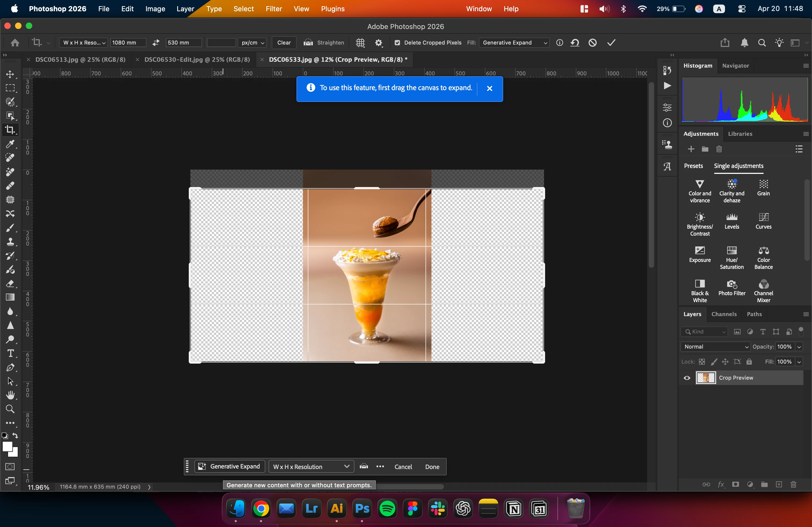
Task: Uncheck Delete Cropped Pixels checkbox
Action: tap(397, 43)
